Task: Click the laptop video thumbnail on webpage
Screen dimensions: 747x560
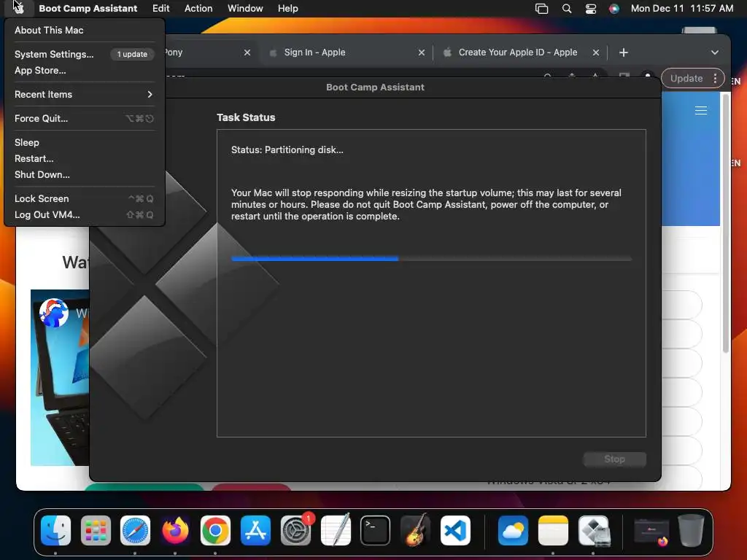Action: click(60, 377)
